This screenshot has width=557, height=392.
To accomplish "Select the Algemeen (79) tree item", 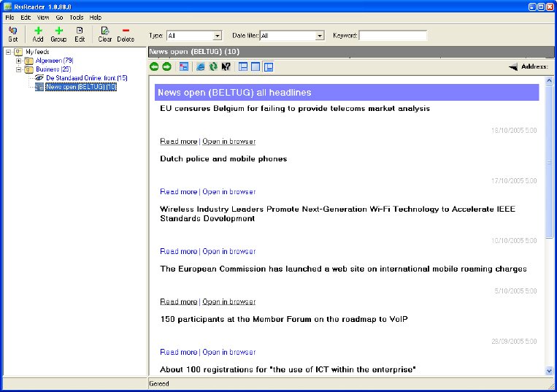I will [x=54, y=61].
